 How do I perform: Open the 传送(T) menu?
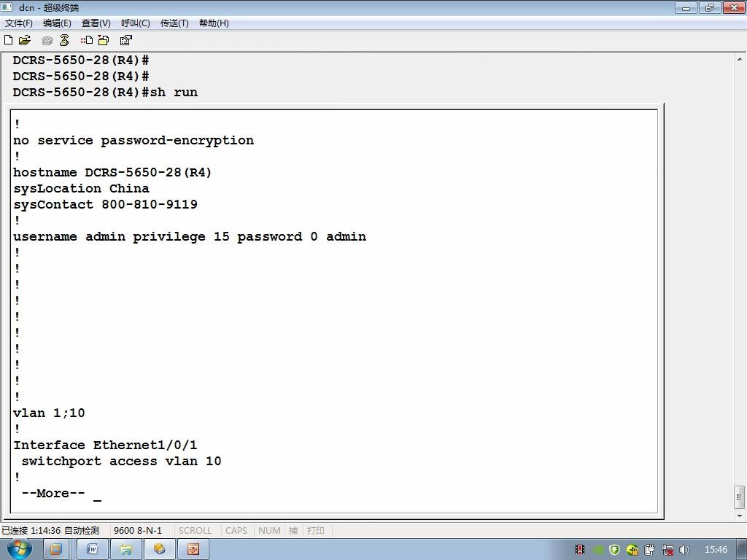pos(174,23)
